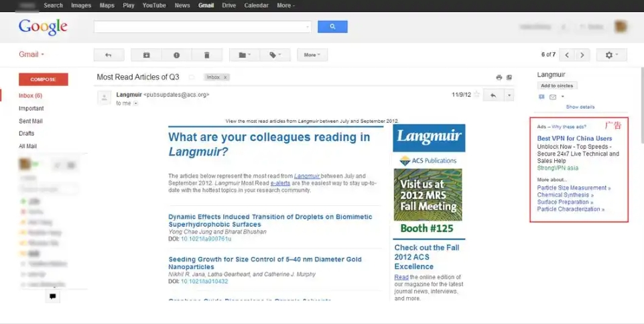Reply to the Langmuir email
This screenshot has height=324, width=644.
[x=493, y=95]
